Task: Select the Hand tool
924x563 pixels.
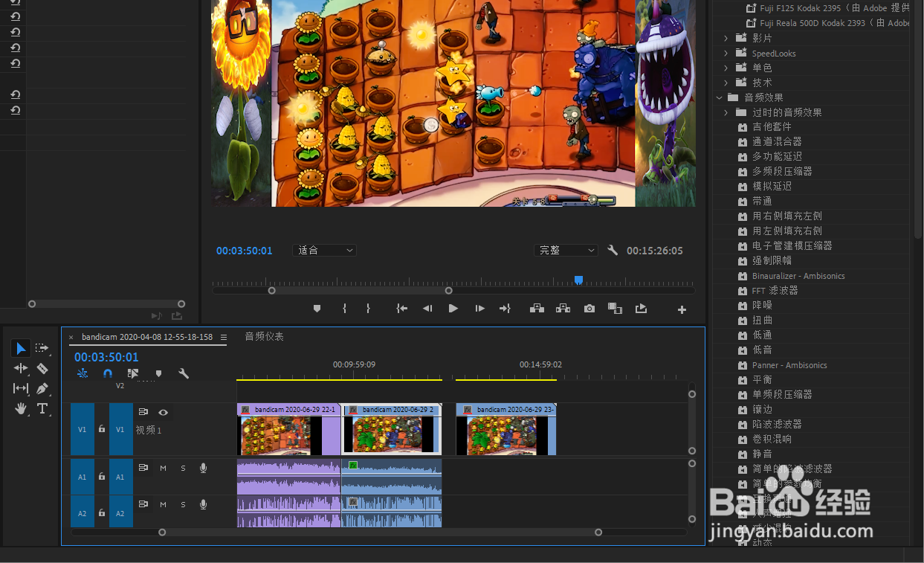Action: click(21, 408)
